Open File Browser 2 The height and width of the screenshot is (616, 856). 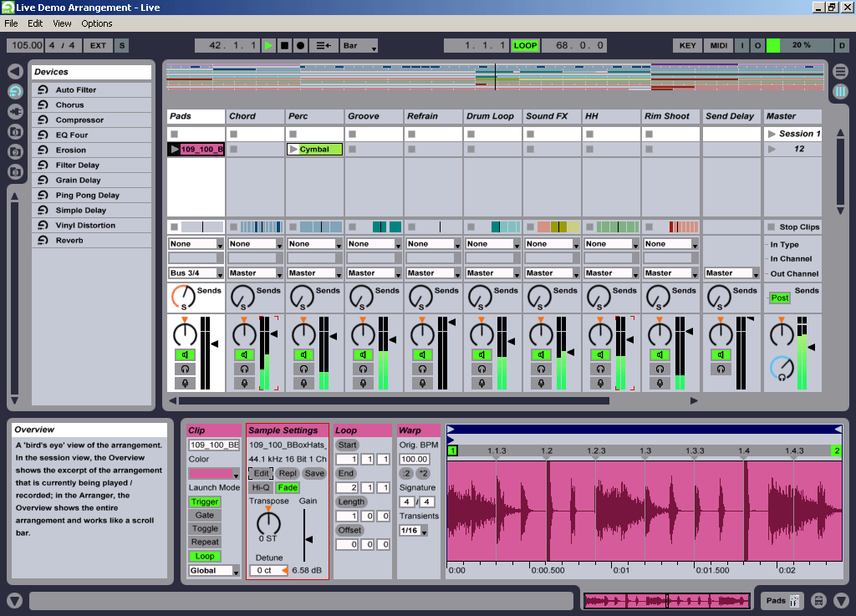(15, 151)
